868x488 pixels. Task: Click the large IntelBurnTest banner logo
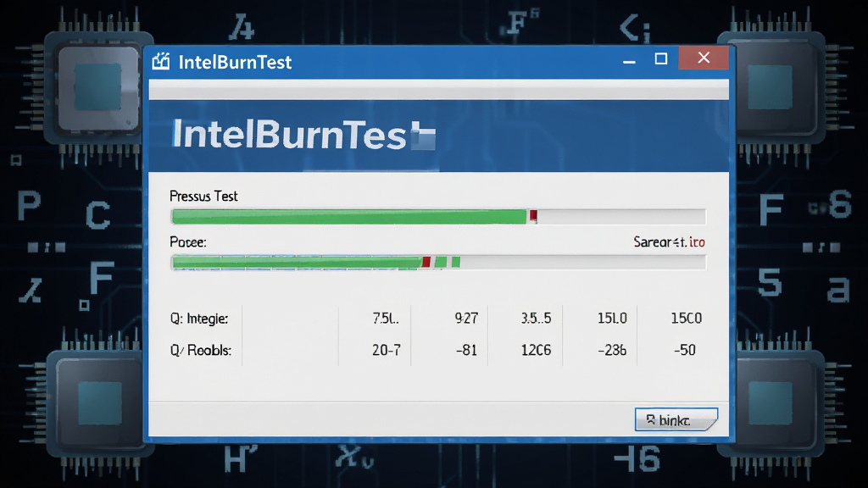click(303, 135)
